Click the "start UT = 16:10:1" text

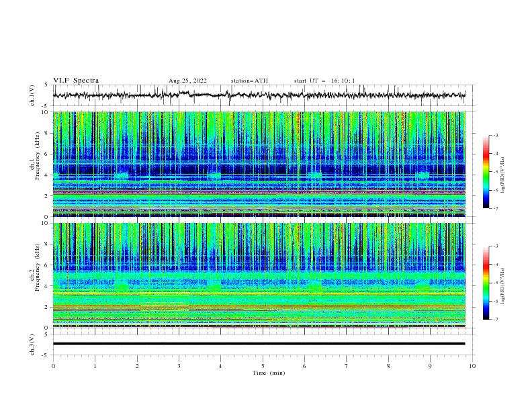(x=324, y=81)
